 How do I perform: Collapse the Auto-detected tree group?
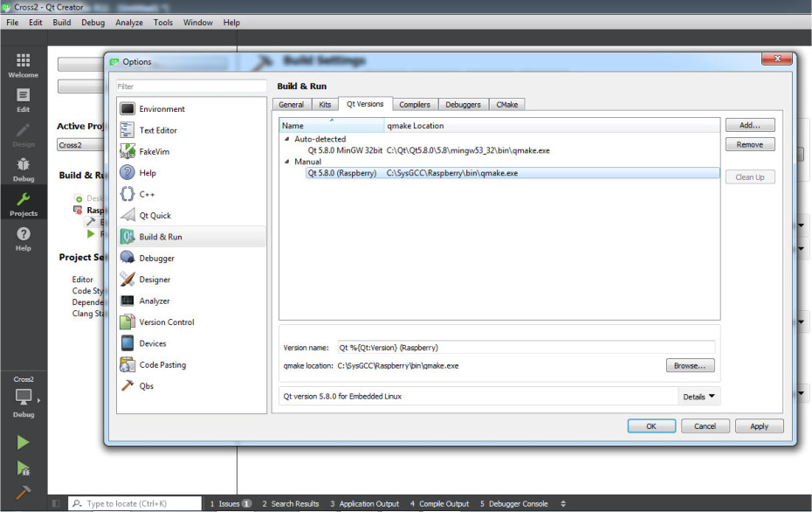(287, 139)
